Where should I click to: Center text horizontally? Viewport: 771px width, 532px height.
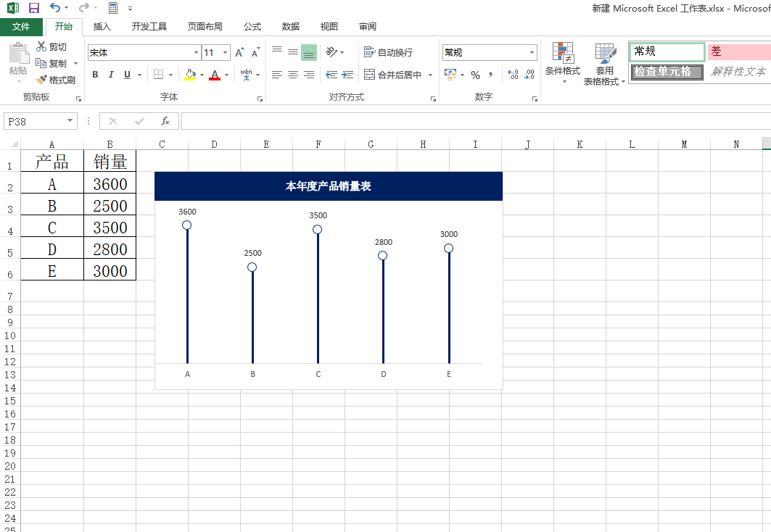293,75
